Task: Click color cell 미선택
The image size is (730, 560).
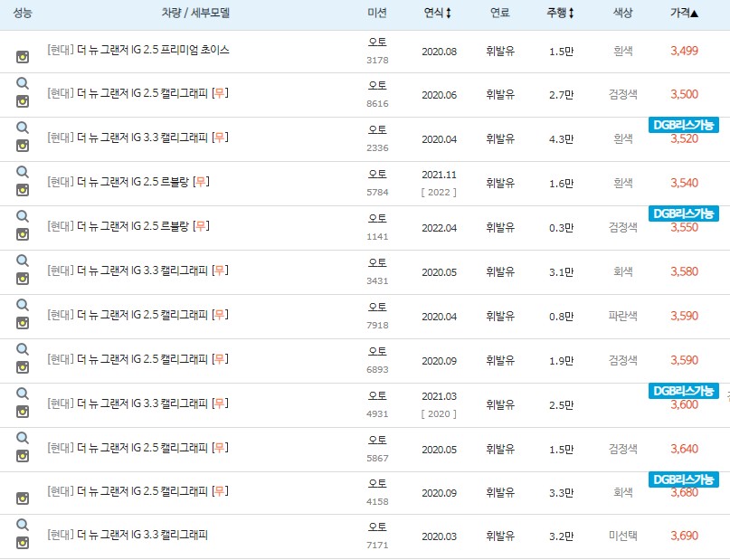Action: pos(623,536)
